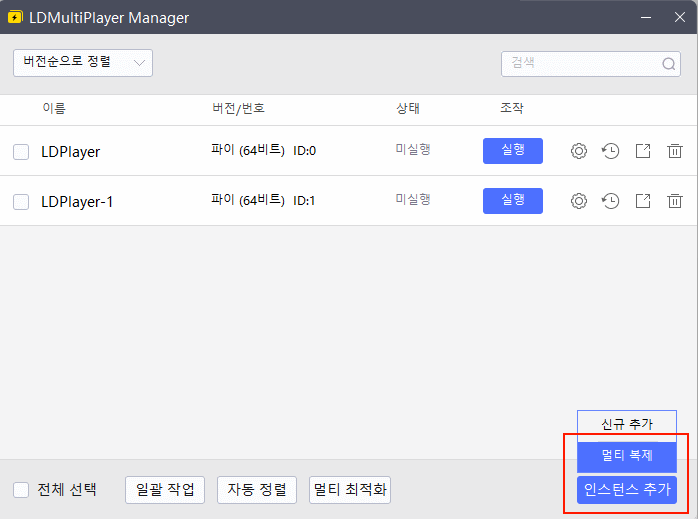Image resolution: width=698 pixels, height=519 pixels.
Task: Click the search magnifier icon
Action: point(669,63)
